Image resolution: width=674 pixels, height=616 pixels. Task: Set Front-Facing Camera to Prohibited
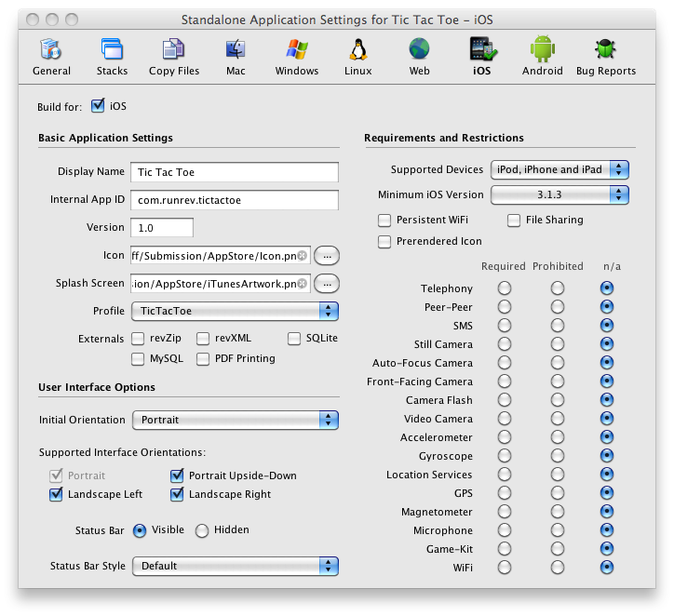pos(558,381)
